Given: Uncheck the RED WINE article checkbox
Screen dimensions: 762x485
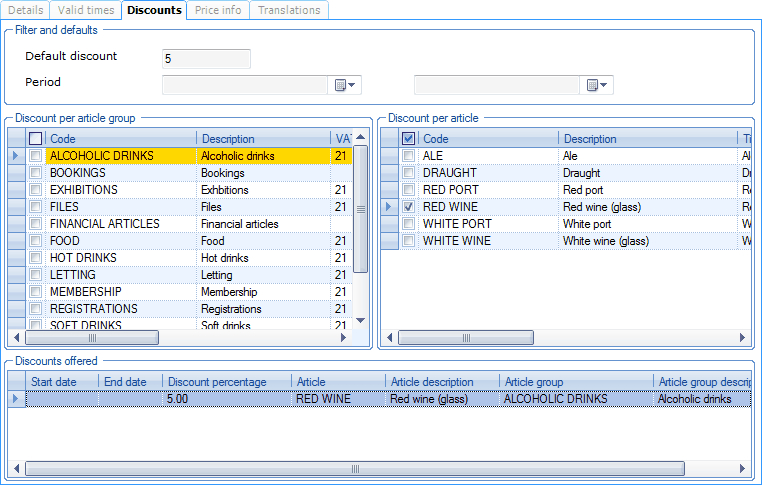Looking at the screenshot, I should (x=408, y=207).
